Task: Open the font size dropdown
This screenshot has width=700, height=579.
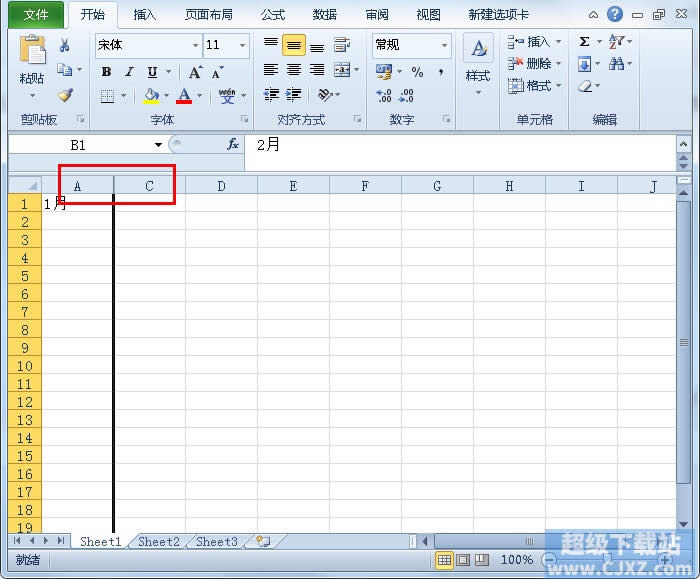Action: 242,45
